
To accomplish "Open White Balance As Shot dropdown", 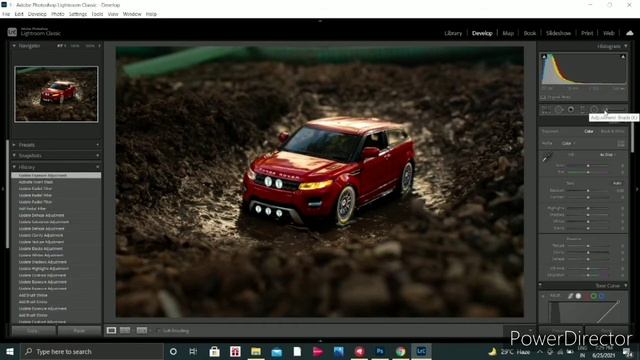I will click(x=607, y=155).
